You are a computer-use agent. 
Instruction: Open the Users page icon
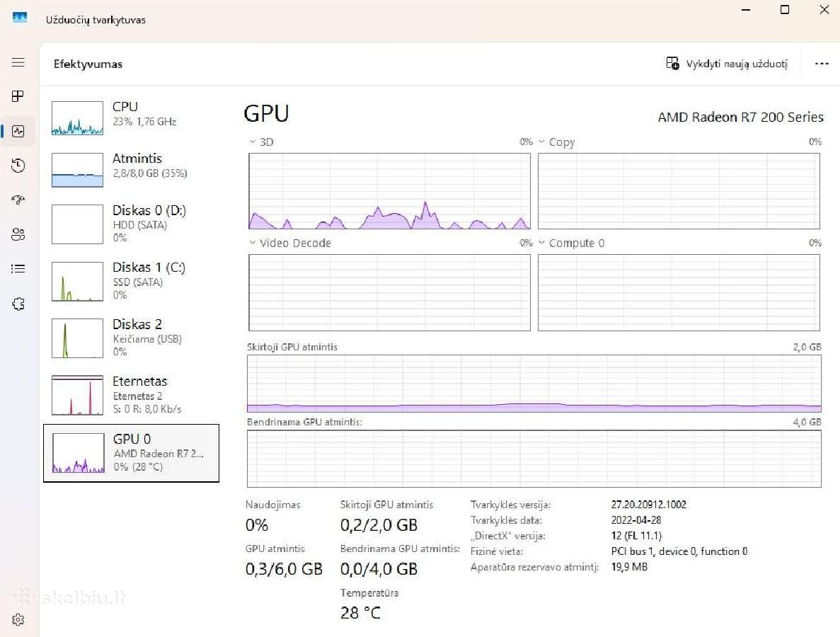point(18,234)
